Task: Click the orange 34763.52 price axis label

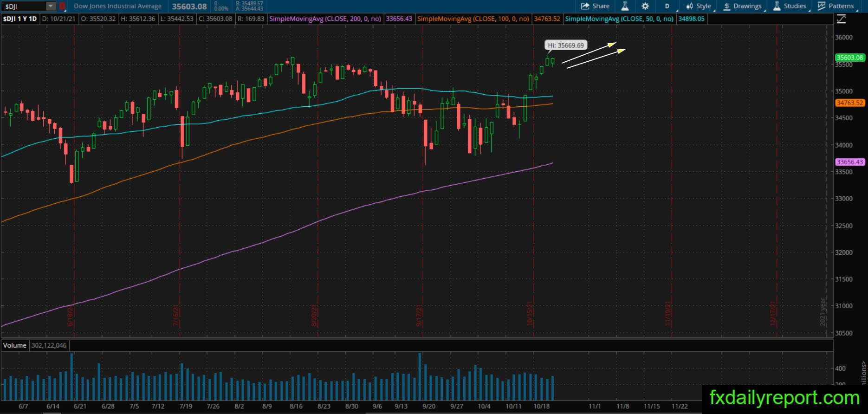Action: tap(849, 103)
